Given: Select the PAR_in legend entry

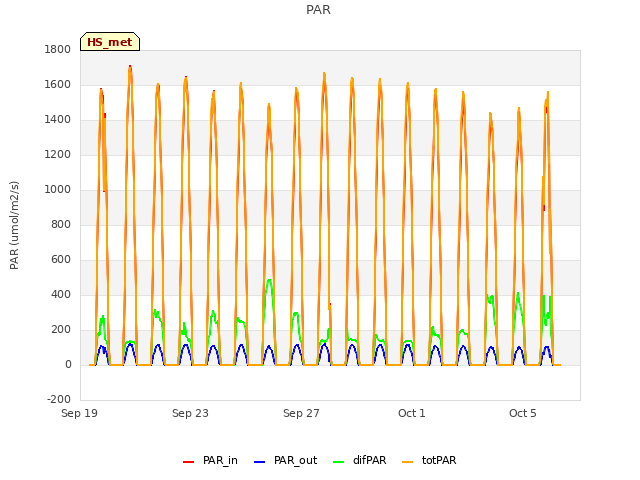Looking at the screenshot, I should [x=210, y=460].
